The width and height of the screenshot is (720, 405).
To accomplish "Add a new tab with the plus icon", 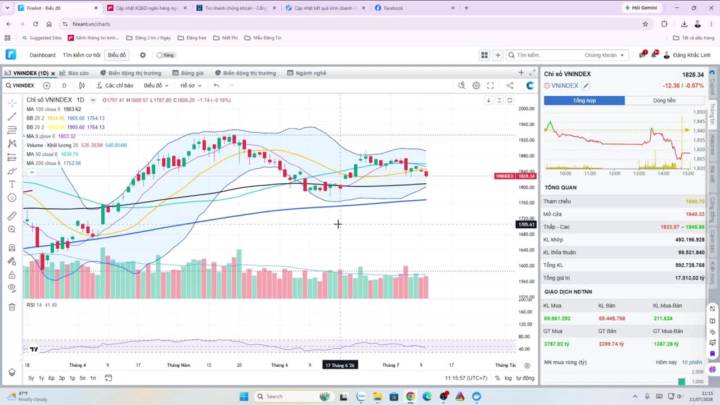I will click(x=521, y=73).
